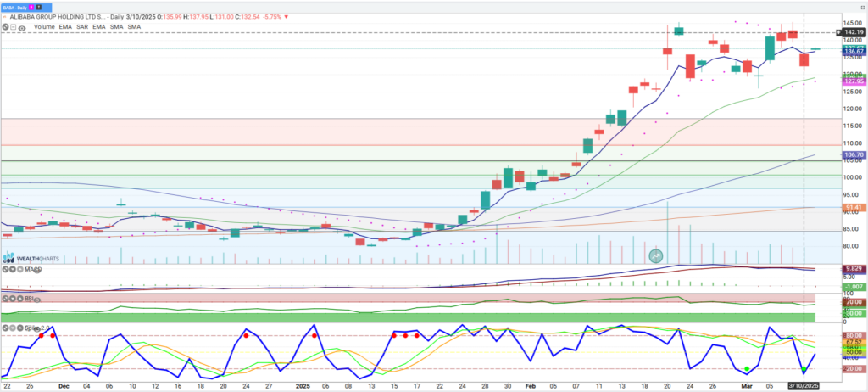868x392 pixels.
Task: Click the dark badge beside the magenta S badge
Action: click(x=39, y=7)
